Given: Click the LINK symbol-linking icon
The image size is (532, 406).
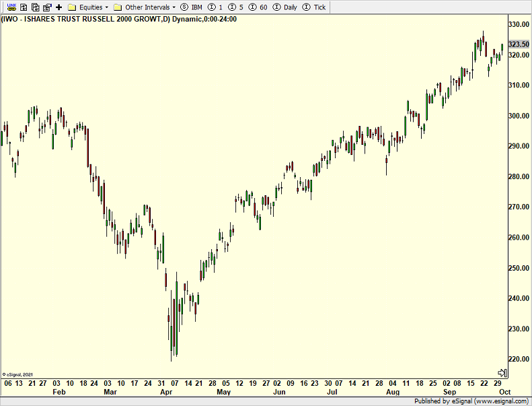Looking at the screenshot, I should click(x=11, y=7).
